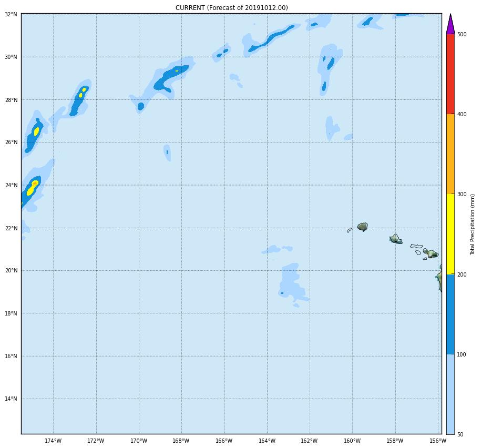Click Oahu island on the map
This screenshot has width=481, height=448.
(x=395, y=239)
